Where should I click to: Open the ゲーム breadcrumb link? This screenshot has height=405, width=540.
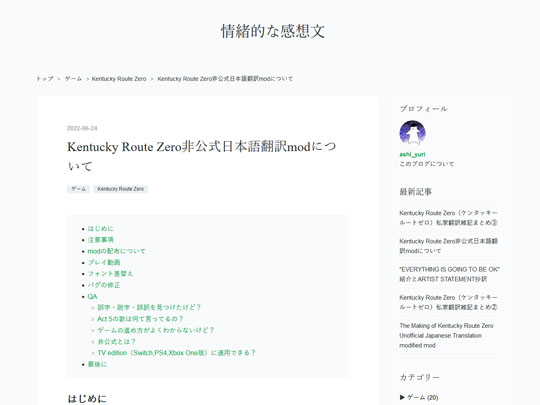[73, 79]
